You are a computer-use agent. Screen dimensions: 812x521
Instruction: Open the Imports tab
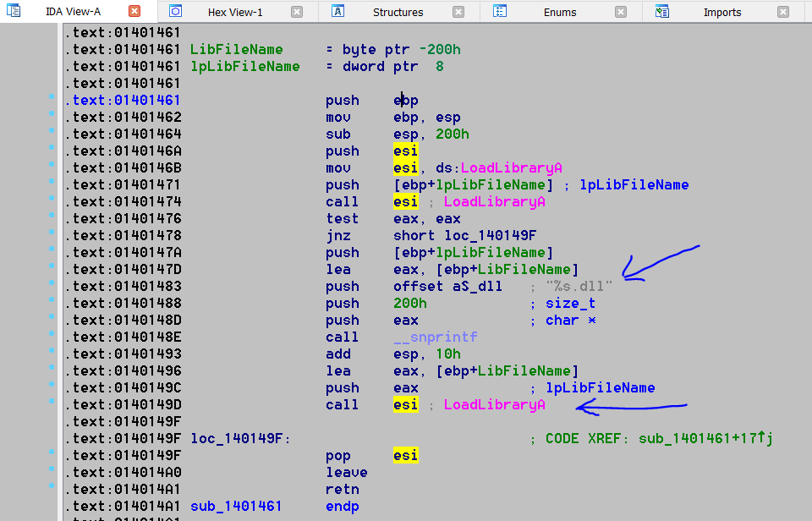pos(721,12)
